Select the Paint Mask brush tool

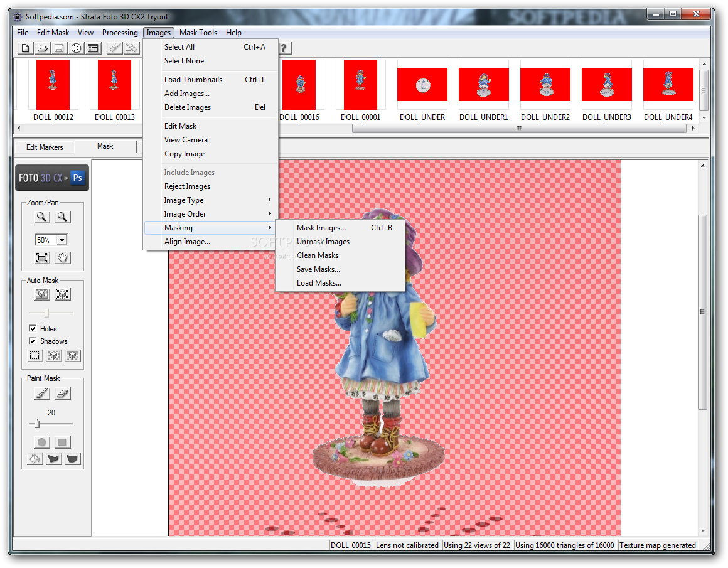pyautogui.click(x=42, y=394)
